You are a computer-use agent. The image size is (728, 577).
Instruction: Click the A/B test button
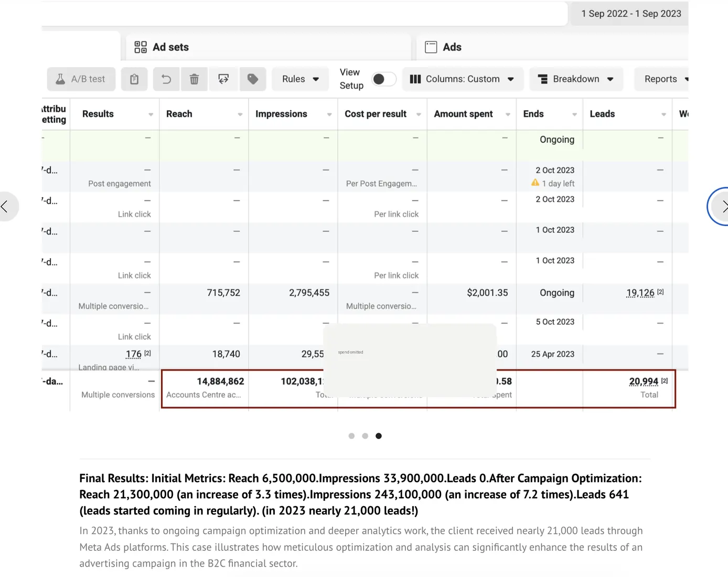(81, 79)
